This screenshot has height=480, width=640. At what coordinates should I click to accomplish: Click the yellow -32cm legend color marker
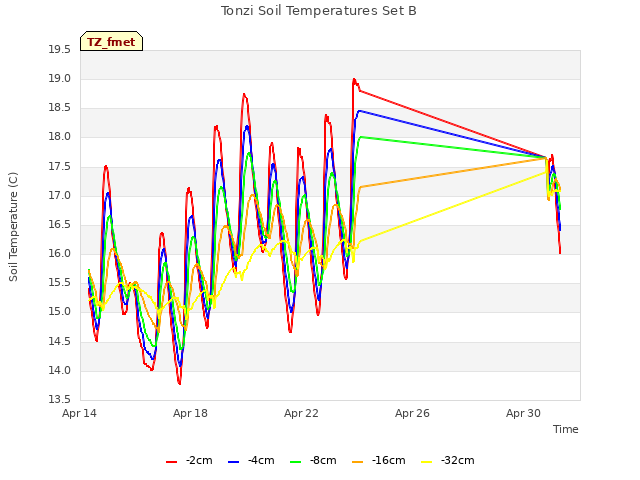click(427, 462)
